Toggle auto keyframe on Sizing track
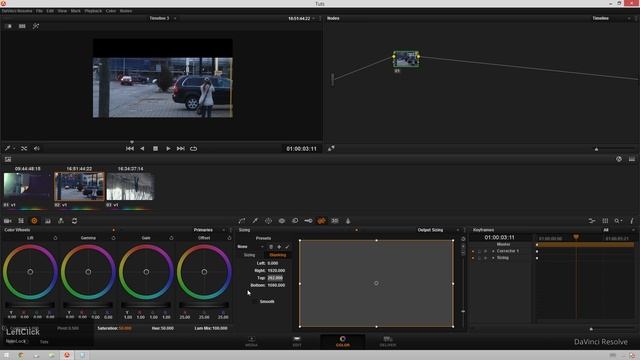Viewport: 640px width, 360px height. 485,258
